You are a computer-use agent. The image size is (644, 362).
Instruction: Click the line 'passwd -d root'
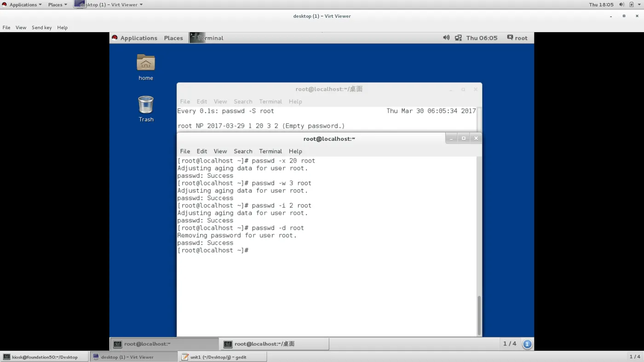pyautogui.click(x=241, y=228)
